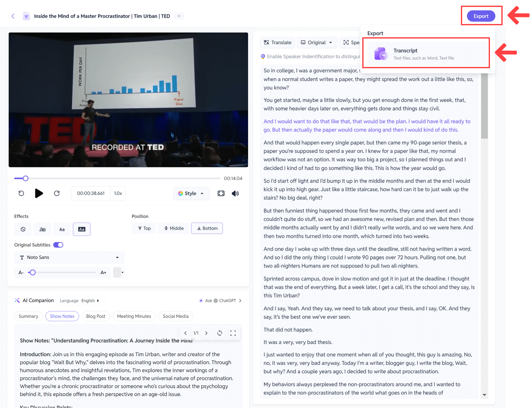Open the video fullscreen view icon

[221, 193]
